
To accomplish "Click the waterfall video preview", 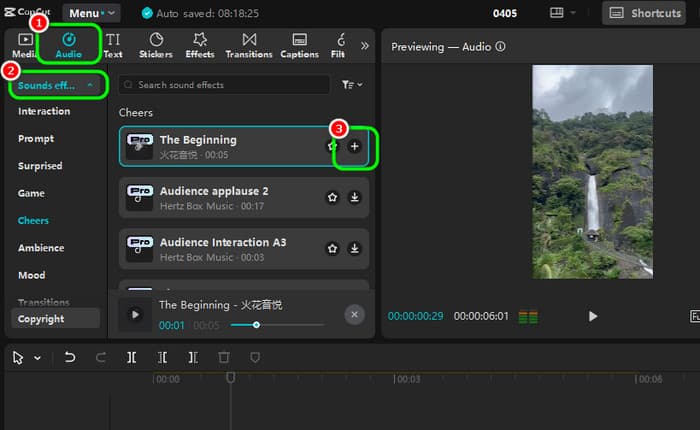I will coord(592,172).
